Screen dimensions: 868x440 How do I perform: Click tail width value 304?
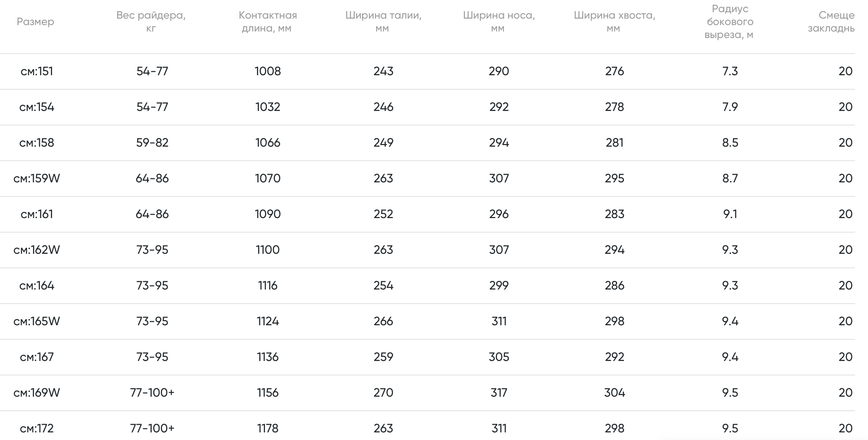tap(614, 393)
